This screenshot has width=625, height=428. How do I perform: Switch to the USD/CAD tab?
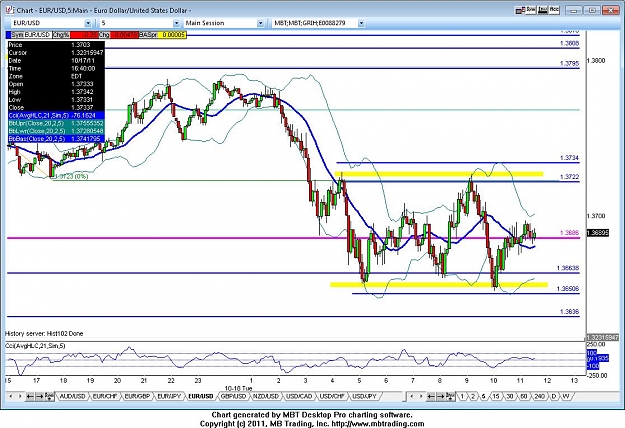tap(299, 397)
